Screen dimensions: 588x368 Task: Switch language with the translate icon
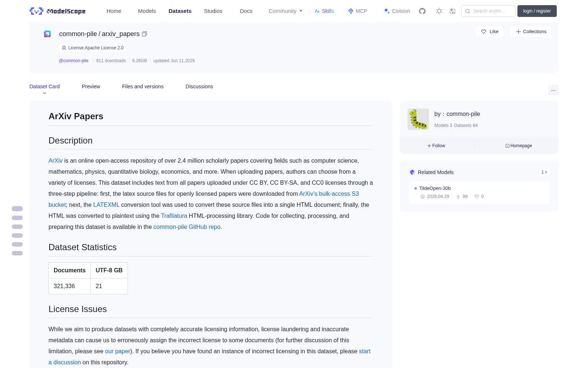point(453,11)
